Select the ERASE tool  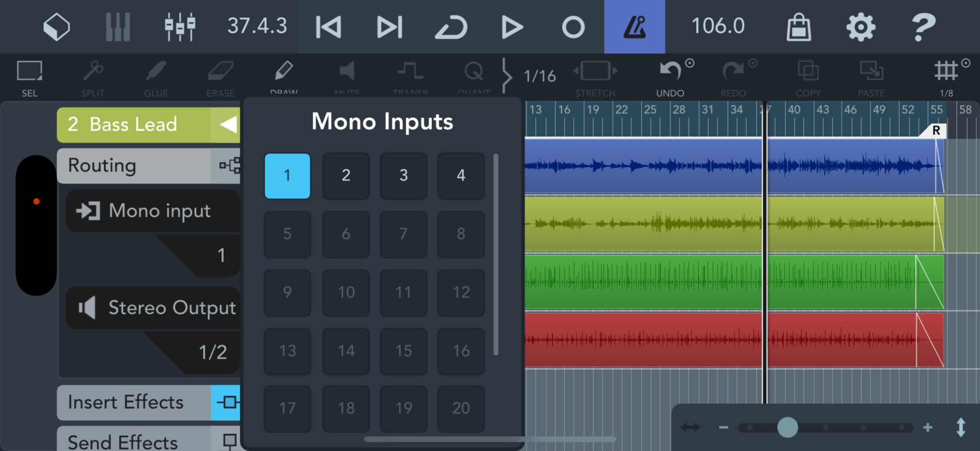click(x=220, y=78)
